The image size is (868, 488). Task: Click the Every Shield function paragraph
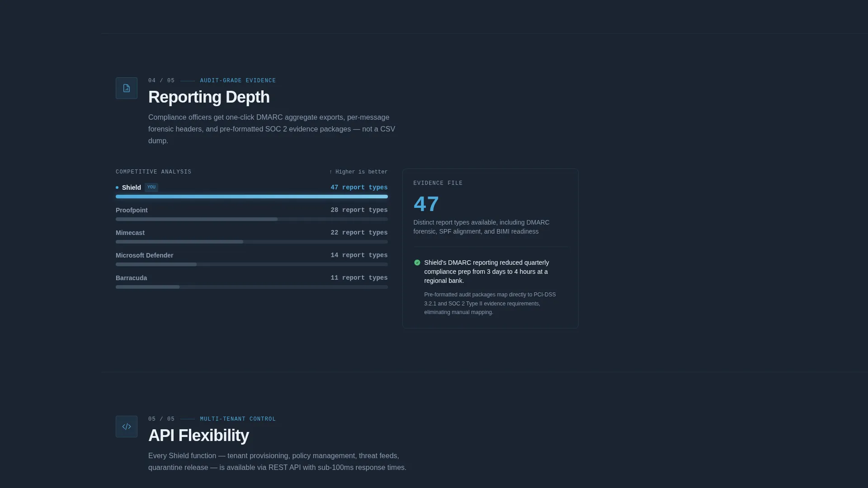[x=277, y=462]
